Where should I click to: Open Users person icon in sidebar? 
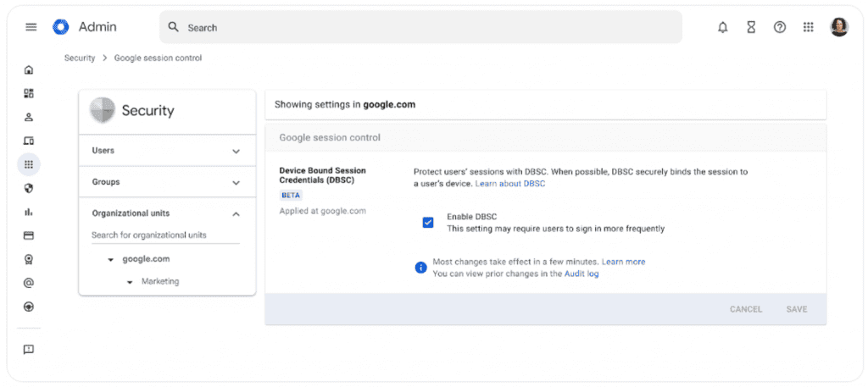coord(29,117)
